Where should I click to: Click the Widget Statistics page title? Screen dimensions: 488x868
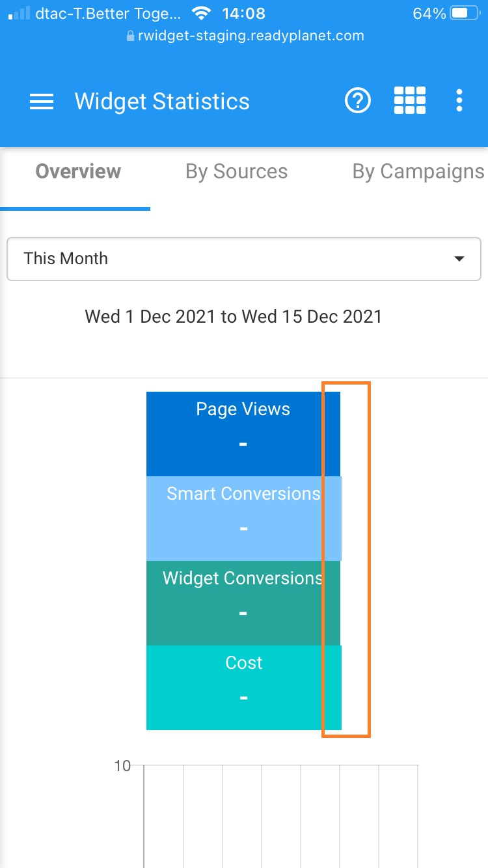click(x=162, y=102)
